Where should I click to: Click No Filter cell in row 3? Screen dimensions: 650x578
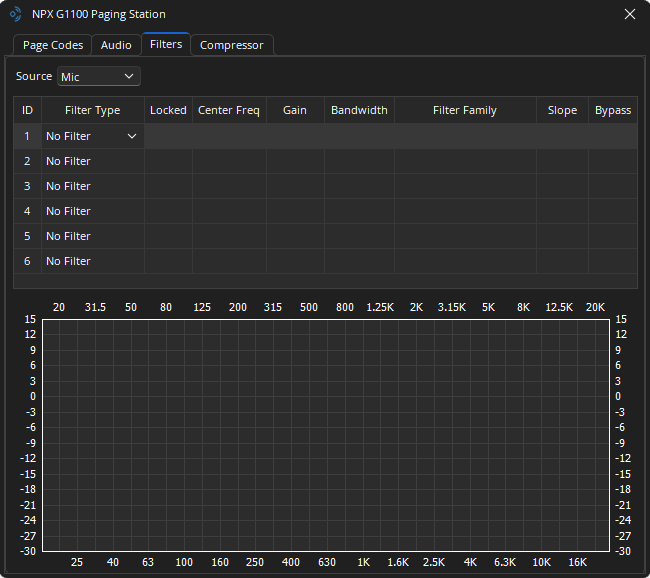(x=92, y=186)
